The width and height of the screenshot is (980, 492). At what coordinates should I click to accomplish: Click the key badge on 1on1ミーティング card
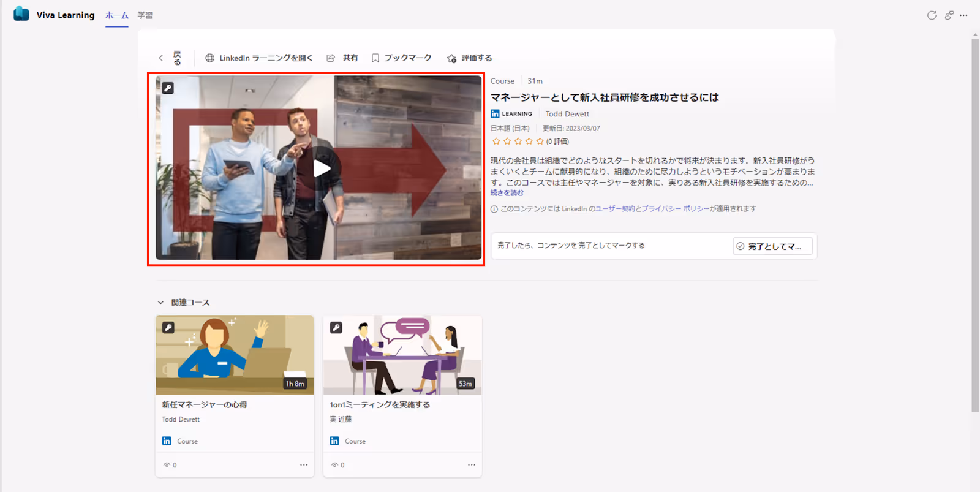tap(336, 327)
